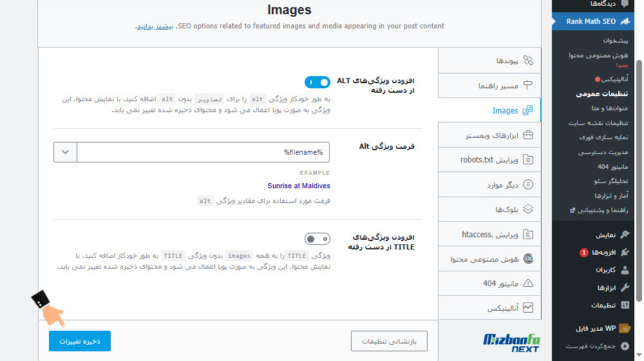Open the آمار و ابزارها submenu item
644x361 pixels.
tap(611, 196)
